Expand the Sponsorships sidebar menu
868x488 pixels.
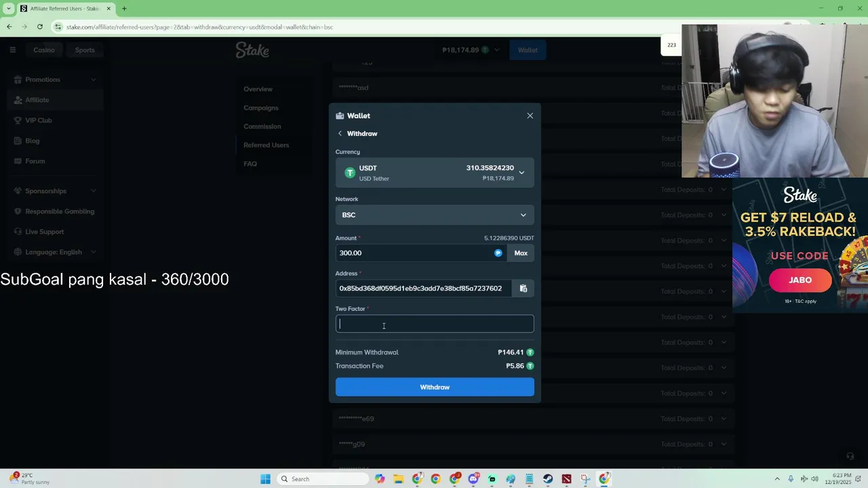tap(56, 190)
